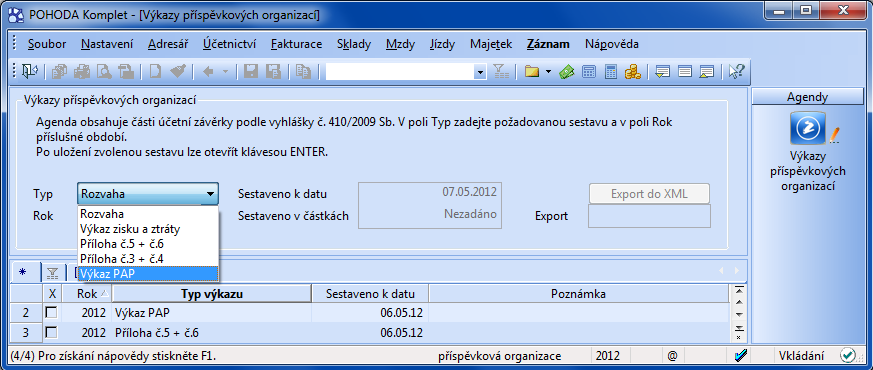The width and height of the screenshot is (873, 370).
Task: Click the Agendy panel header
Action: (x=807, y=97)
